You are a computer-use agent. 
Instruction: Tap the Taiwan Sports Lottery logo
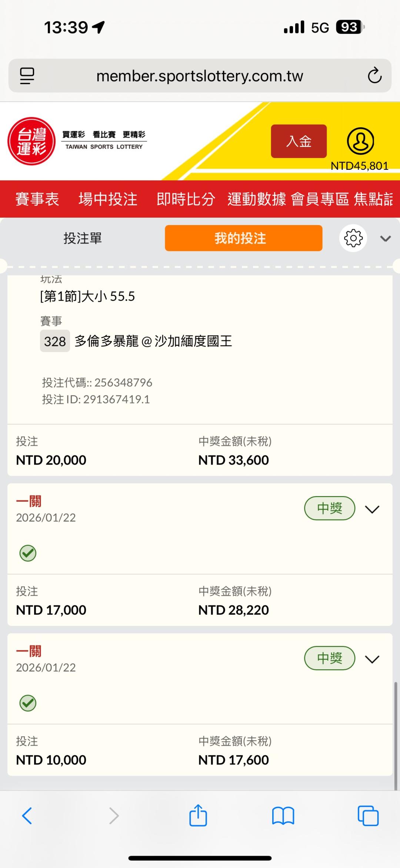click(32, 141)
